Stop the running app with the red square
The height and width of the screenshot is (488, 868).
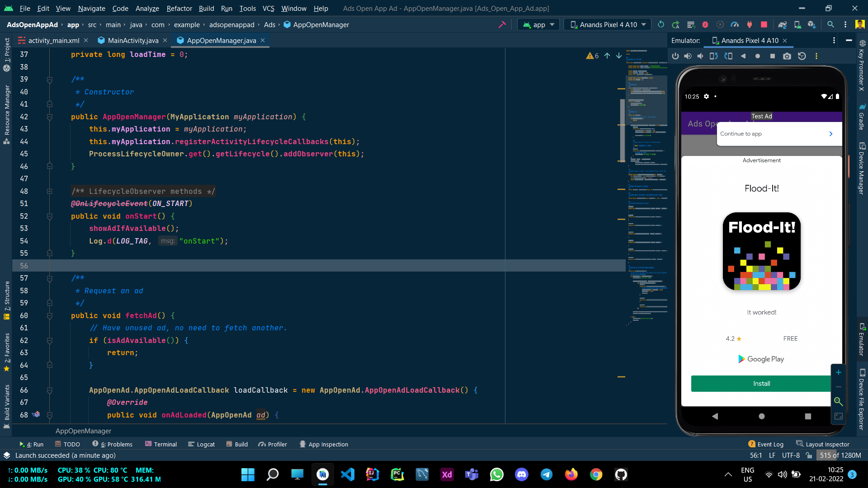point(764,24)
